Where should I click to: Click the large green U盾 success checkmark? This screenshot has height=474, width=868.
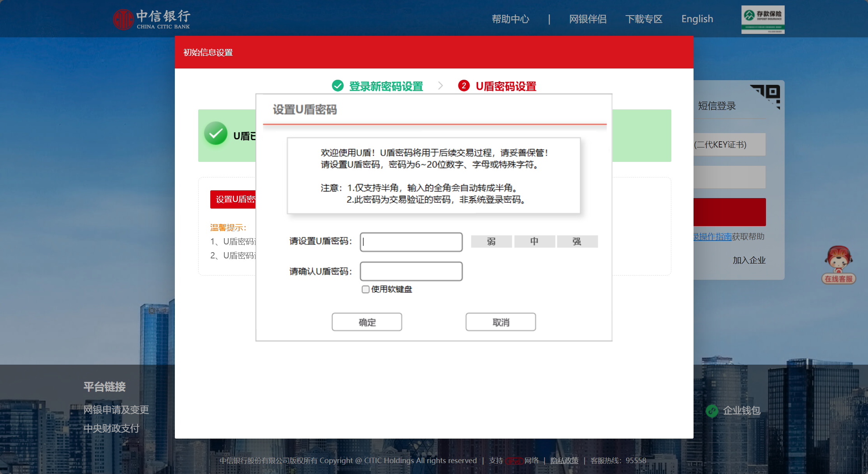[x=216, y=133]
